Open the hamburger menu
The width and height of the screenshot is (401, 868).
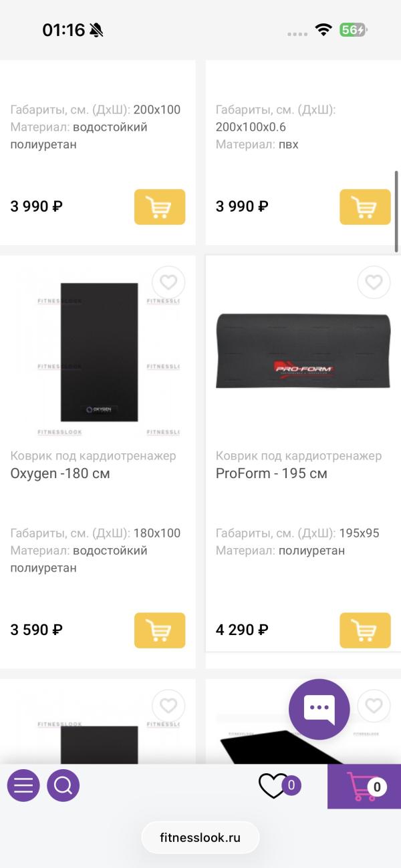click(x=23, y=785)
